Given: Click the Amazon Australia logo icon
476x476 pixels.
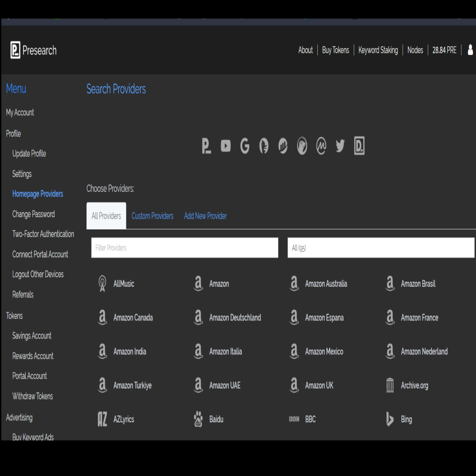Looking at the screenshot, I should [x=294, y=284].
